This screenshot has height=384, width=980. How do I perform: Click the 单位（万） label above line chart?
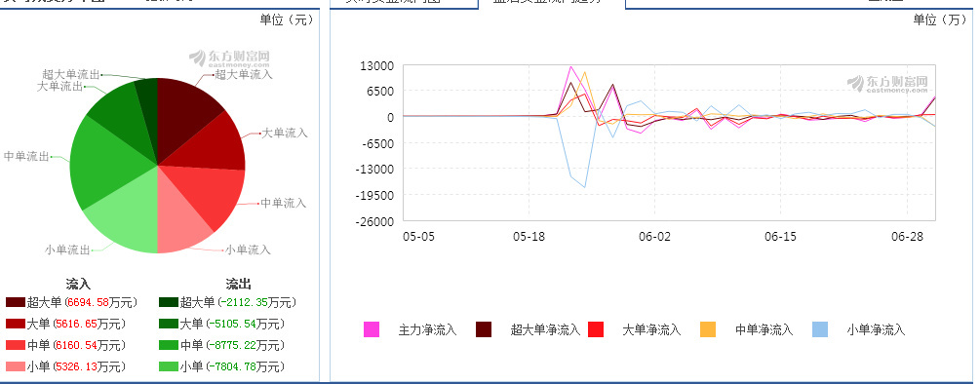point(939,19)
